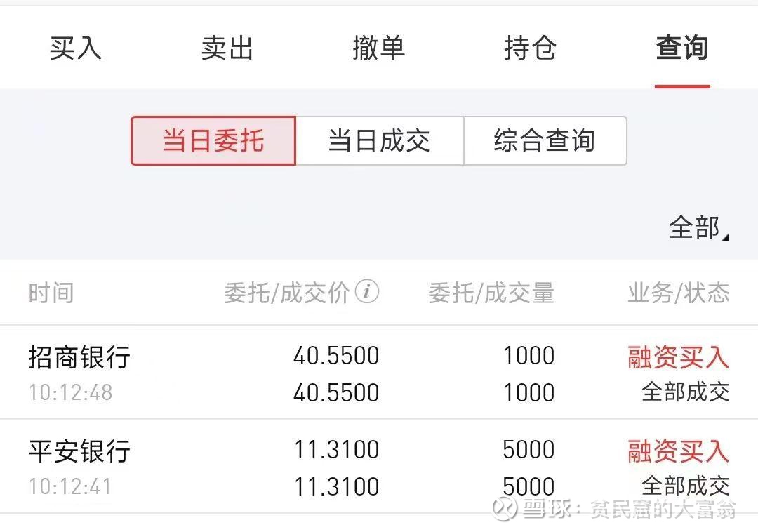Choose the 综合查询 segment
Screen dimensions: 758x532
click(x=545, y=140)
